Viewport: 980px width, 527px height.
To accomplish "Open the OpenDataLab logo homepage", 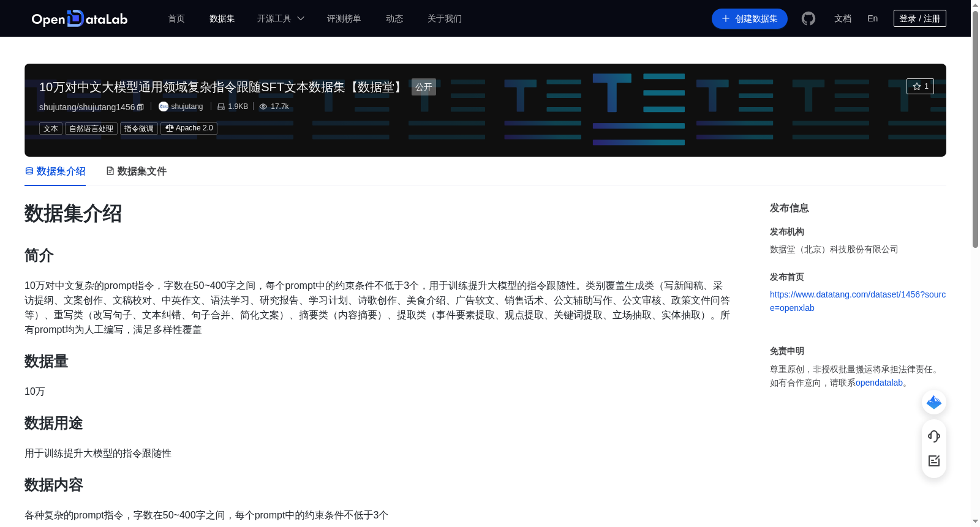I will tap(80, 18).
